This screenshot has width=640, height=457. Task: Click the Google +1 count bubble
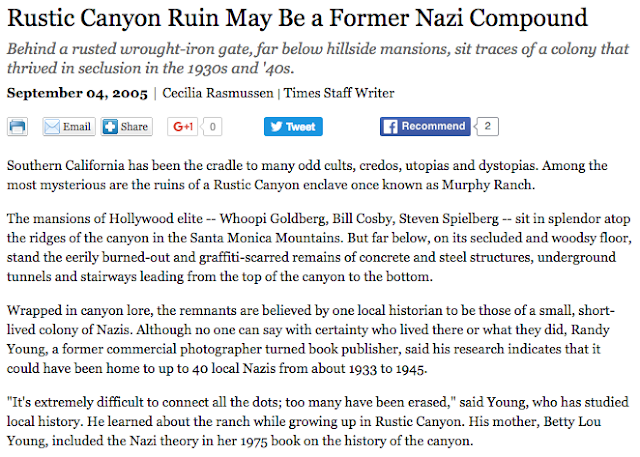click(x=213, y=127)
